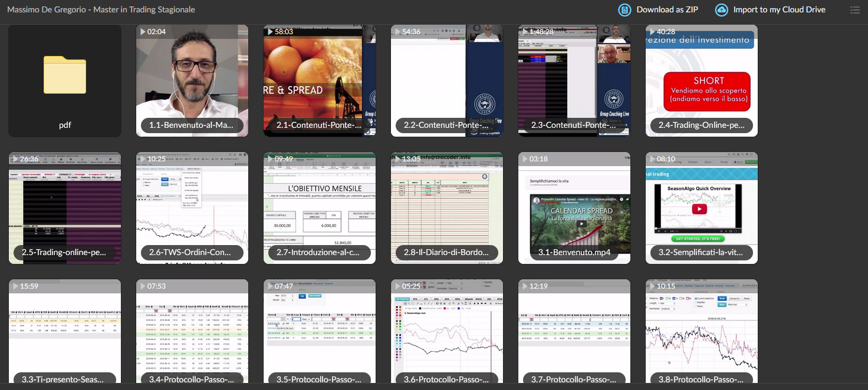Viewport: 868px width, 390px height.
Task: Open the 3.2-Semplificati-la-vit video
Action: point(702,208)
